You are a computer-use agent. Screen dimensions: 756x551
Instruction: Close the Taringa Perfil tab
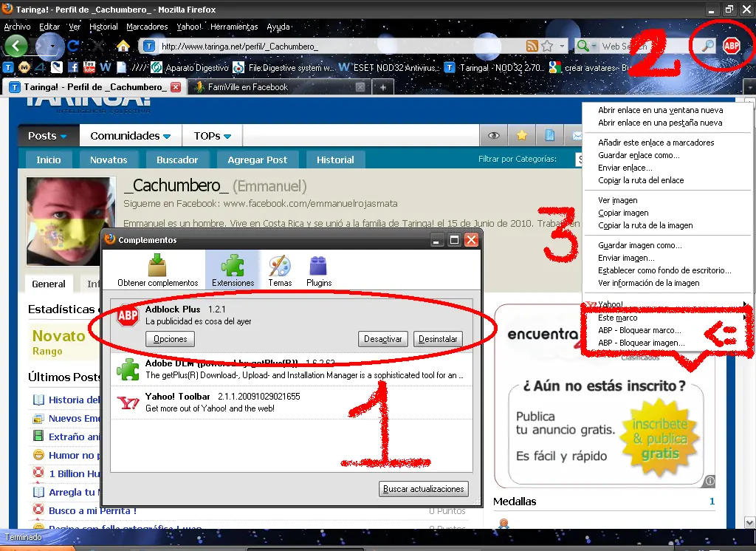tap(176, 87)
